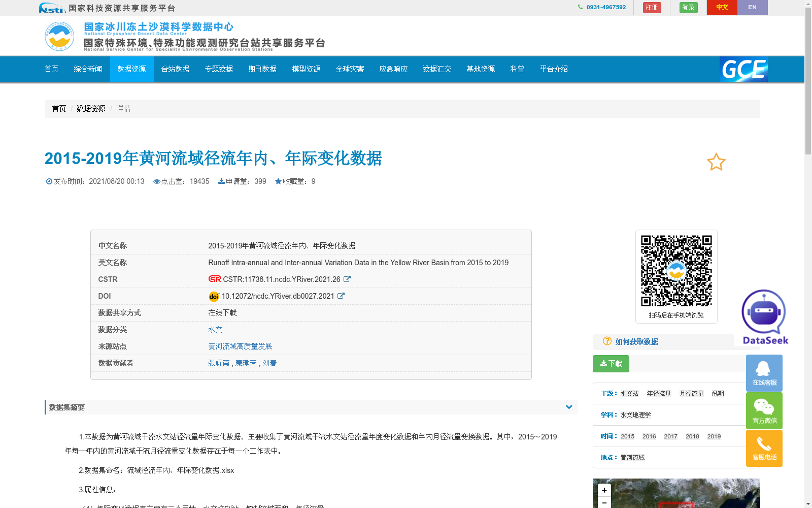The image size is (812, 508).
Task: Click the red CSTR badge icon
Action: coord(215,279)
